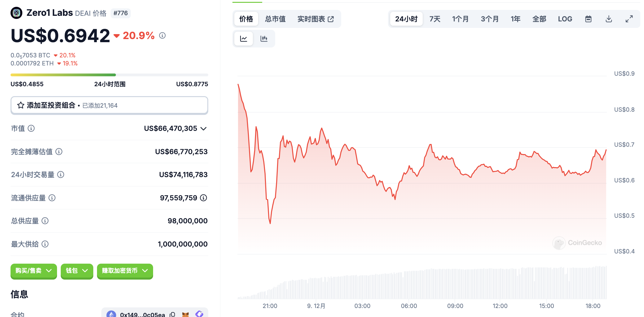Viewport: 644px width, 317px height.
Task: Click the US$0.6942 price text
Action: (x=60, y=36)
